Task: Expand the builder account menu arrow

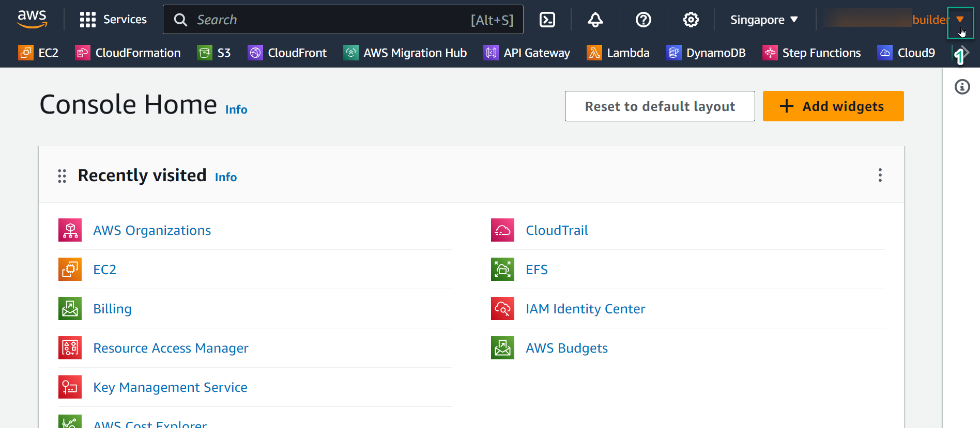Action: [x=960, y=20]
